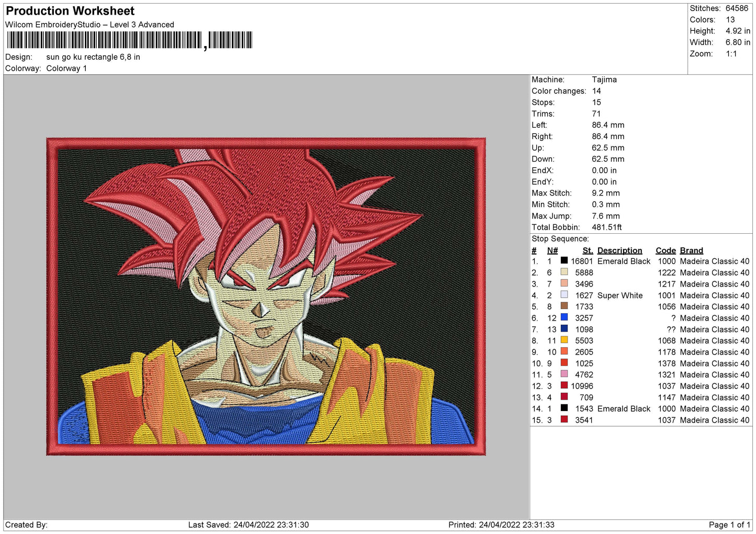Click the red swatch in stop row 15
The height and width of the screenshot is (534, 756).
564,419
